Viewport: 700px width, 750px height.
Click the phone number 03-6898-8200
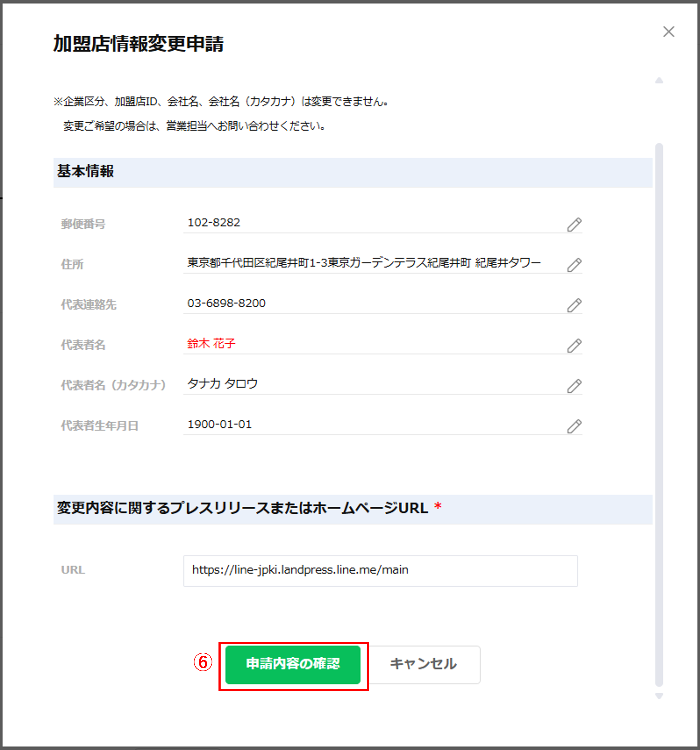click(x=226, y=303)
